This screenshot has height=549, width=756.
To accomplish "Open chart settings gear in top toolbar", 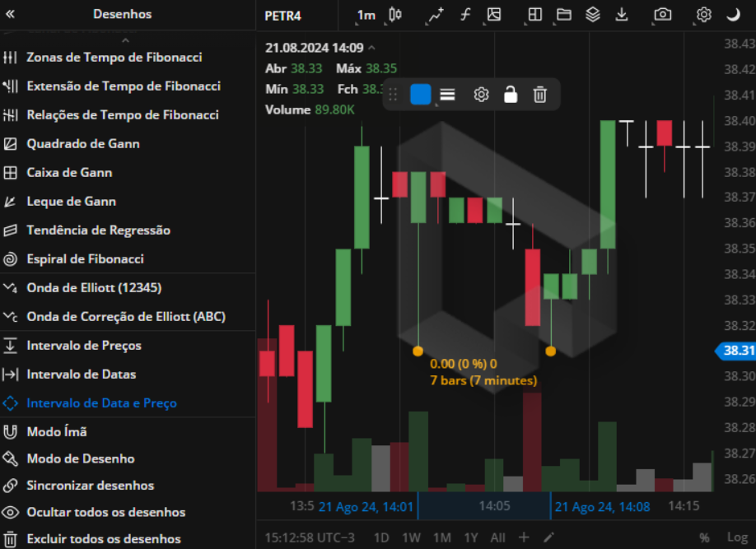I will point(704,15).
